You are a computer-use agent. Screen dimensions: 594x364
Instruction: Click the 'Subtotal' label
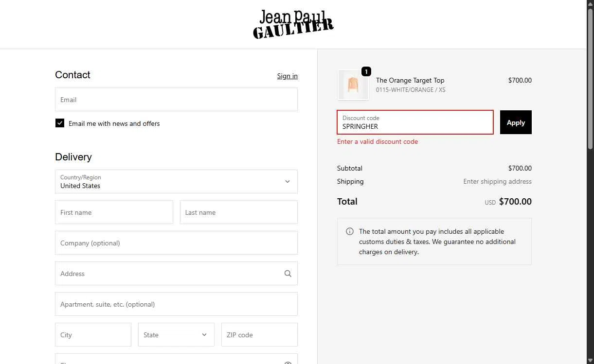tap(350, 168)
